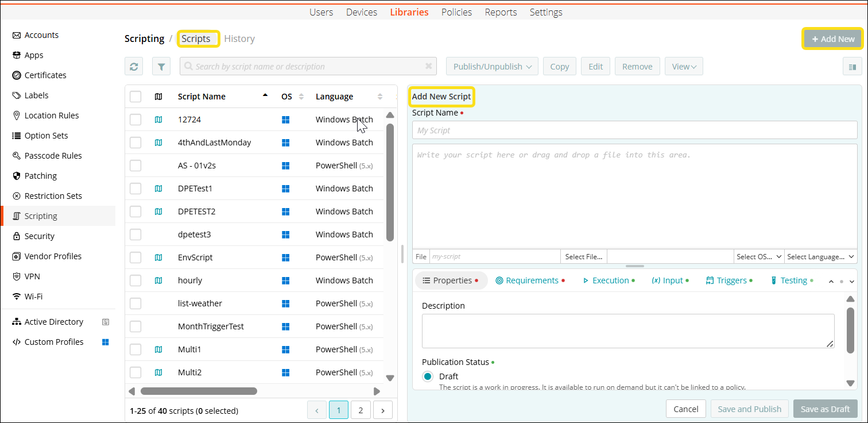Click the Patching shield icon in sidebar
This screenshot has width=868, height=423.
(x=17, y=176)
